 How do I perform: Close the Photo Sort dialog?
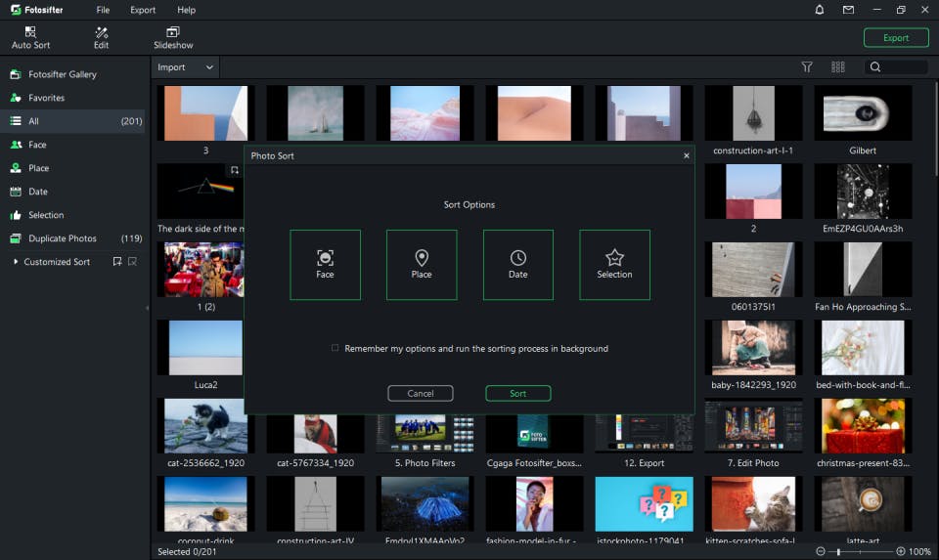687,155
